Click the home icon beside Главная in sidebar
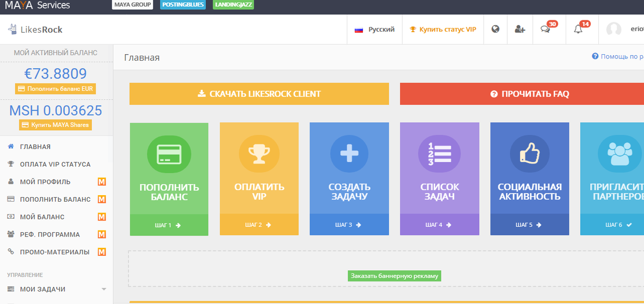Image resolution: width=644 pixels, height=304 pixels. click(10, 146)
